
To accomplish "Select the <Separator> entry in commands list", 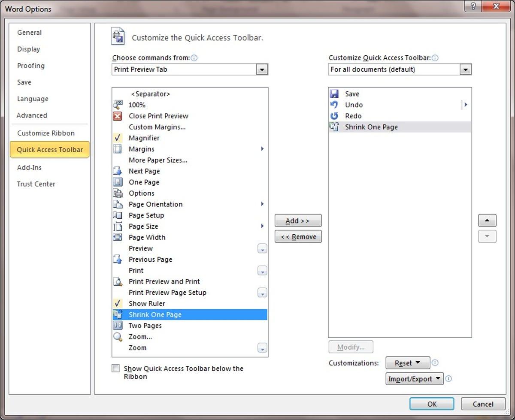I will pos(190,94).
